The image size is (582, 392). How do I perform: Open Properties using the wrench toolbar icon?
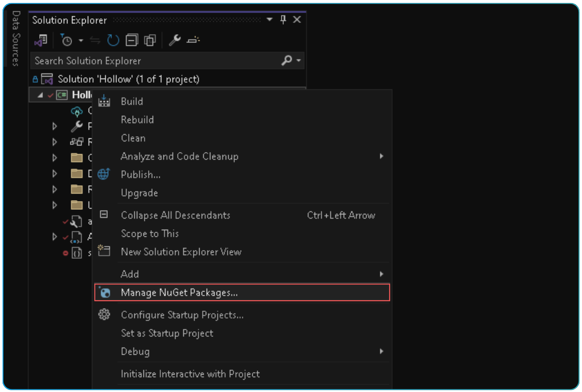click(x=175, y=40)
